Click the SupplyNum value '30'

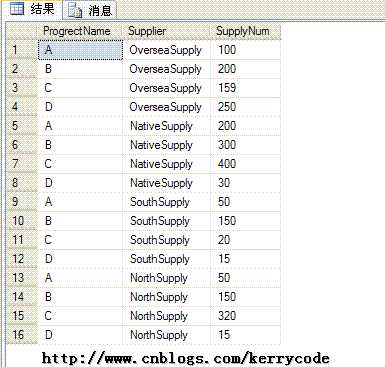pos(246,183)
